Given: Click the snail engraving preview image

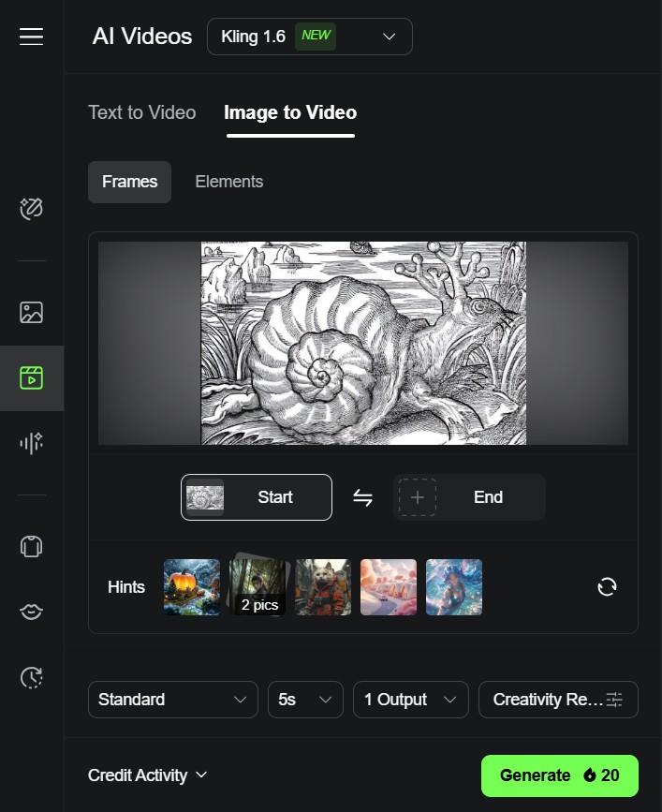Looking at the screenshot, I should [x=363, y=343].
